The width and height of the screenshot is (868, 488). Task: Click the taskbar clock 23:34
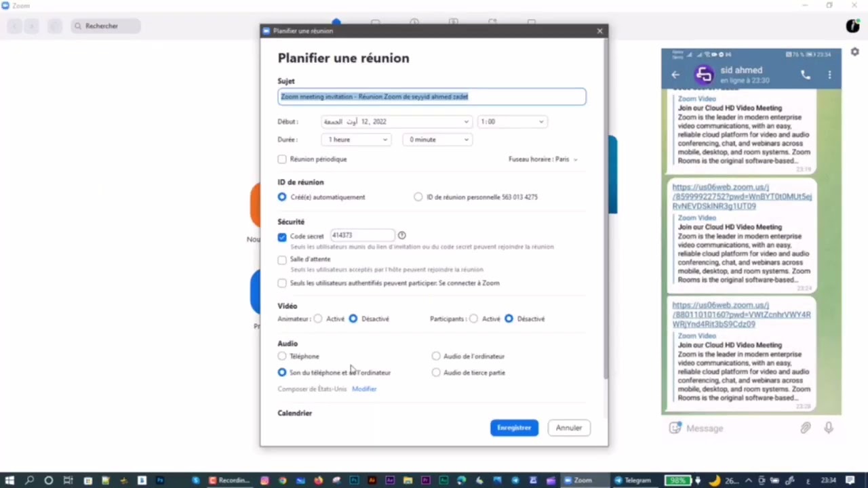point(828,481)
